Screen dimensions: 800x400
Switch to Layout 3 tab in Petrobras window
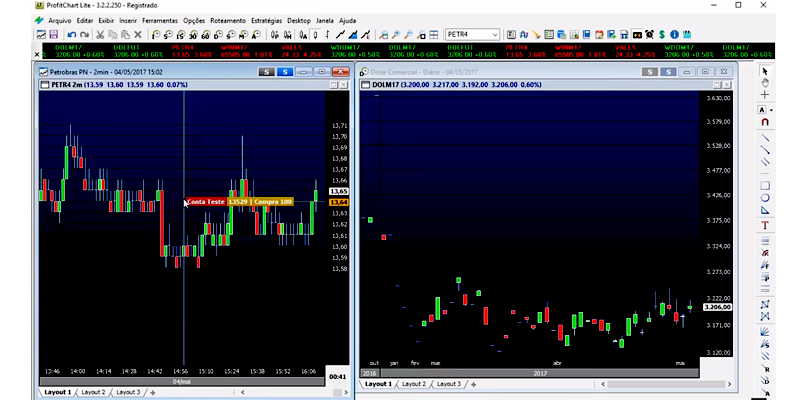[x=128, y=392]
